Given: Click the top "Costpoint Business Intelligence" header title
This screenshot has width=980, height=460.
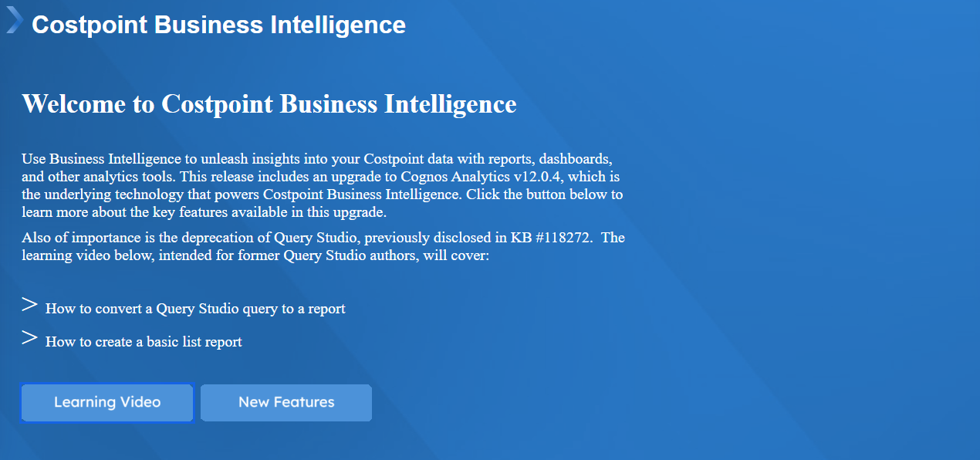Looking at the screenshot, I should [218, 25].
